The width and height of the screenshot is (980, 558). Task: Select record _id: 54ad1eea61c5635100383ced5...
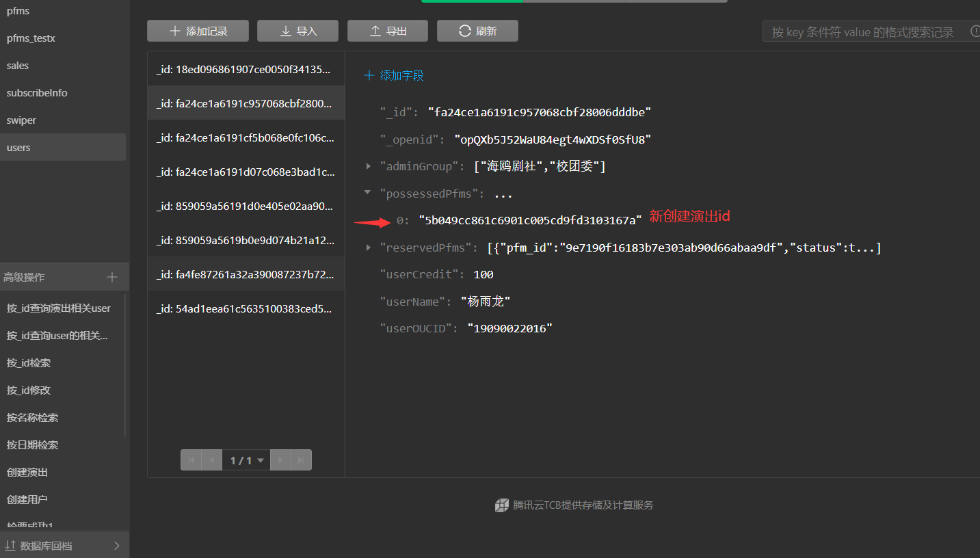pyautogui.click(x=246, y=308)
